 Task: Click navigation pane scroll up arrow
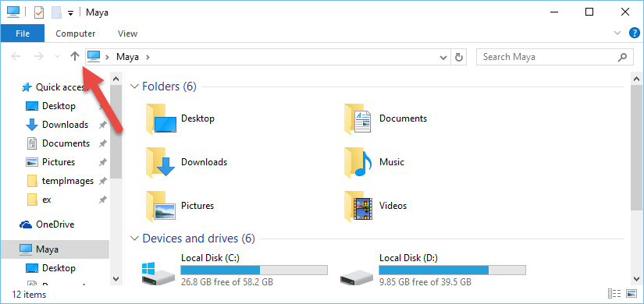click(x=116, y=79)
